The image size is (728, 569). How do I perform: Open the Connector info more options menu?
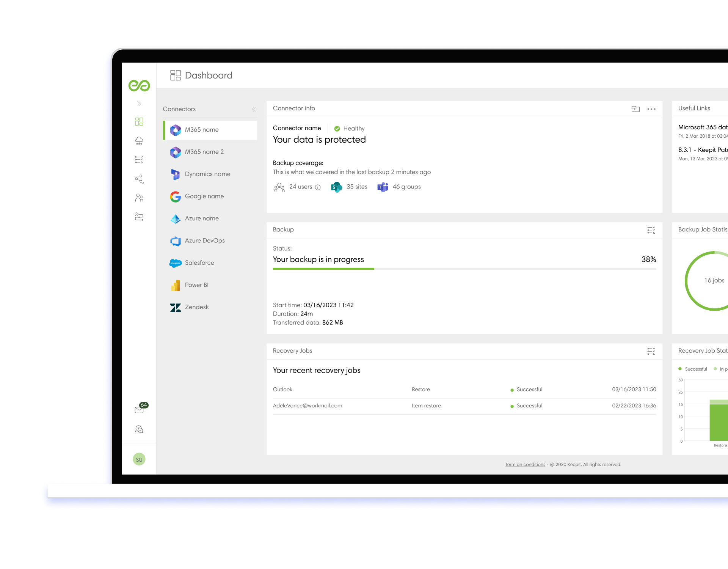(651, 109)
